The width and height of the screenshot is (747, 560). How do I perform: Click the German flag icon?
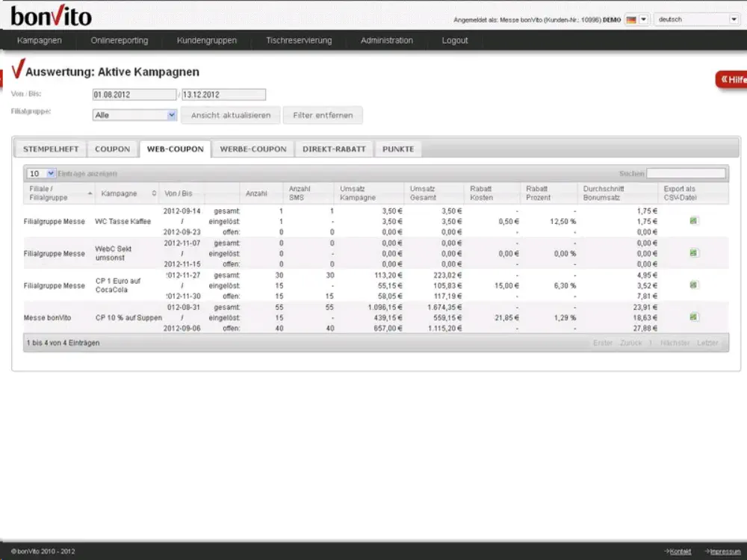(630, 19)
